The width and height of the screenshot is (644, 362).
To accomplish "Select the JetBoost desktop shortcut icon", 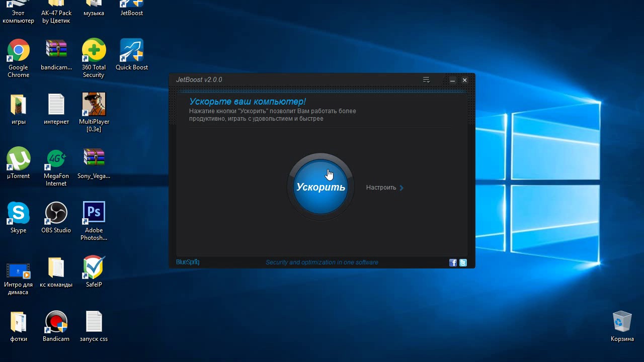I will coord(132,9).
